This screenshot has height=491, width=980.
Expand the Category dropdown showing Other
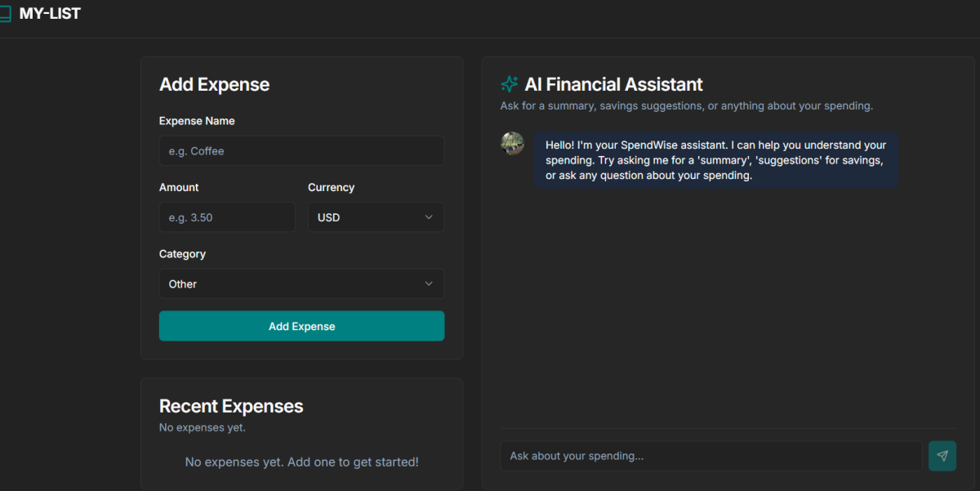(x=301, y=284)
